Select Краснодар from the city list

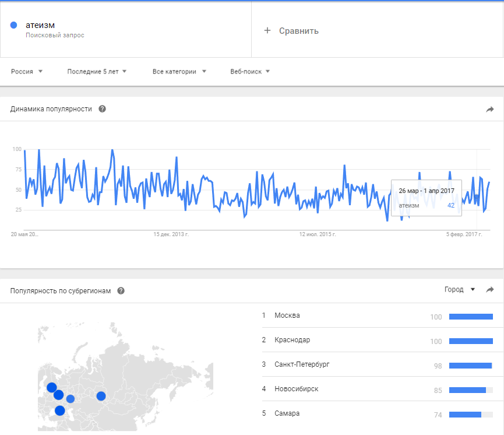tap(292, 341)
